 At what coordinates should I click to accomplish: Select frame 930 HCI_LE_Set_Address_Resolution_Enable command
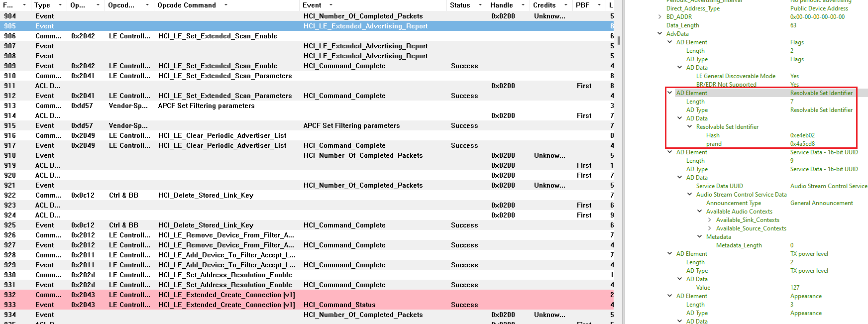307,275
